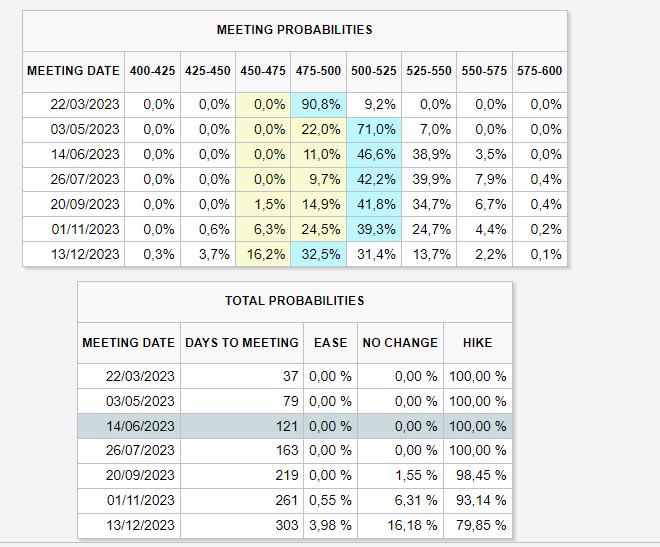Click the 31,4% cell
The width and height of the screenshot is (660, 547).
click(374, 254)
